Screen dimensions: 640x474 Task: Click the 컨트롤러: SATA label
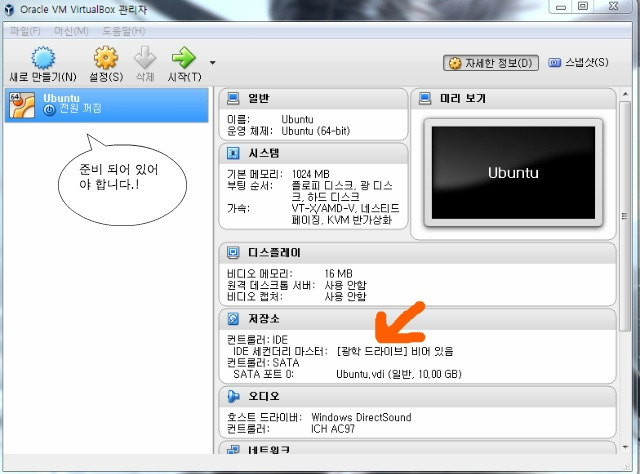pos(263,363)
